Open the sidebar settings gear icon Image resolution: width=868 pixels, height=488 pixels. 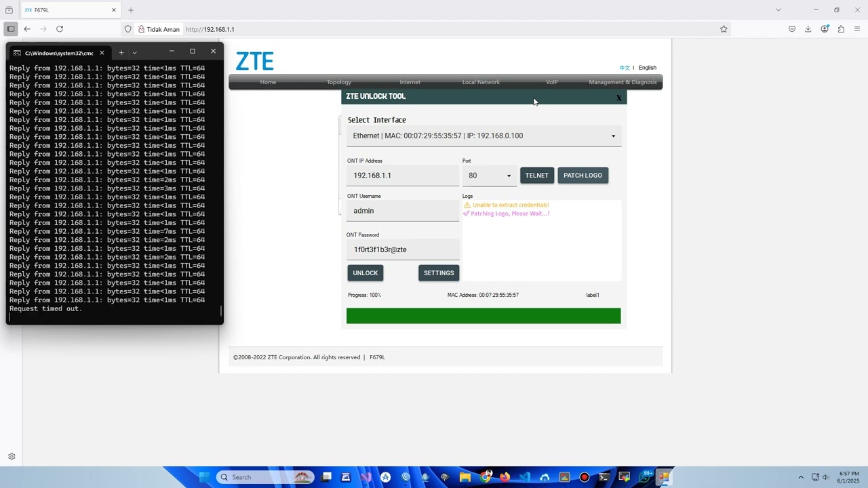[12, 457]
